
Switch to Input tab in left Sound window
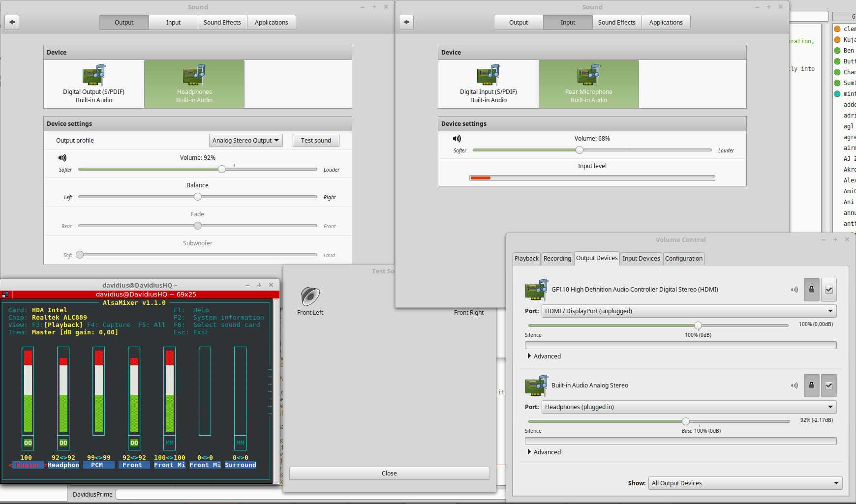coord(173,23)
